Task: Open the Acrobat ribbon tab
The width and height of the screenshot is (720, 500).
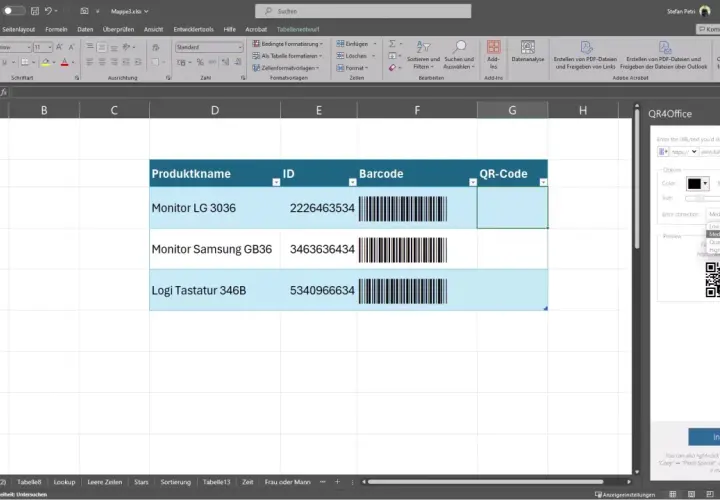Action: coord(256,29)
